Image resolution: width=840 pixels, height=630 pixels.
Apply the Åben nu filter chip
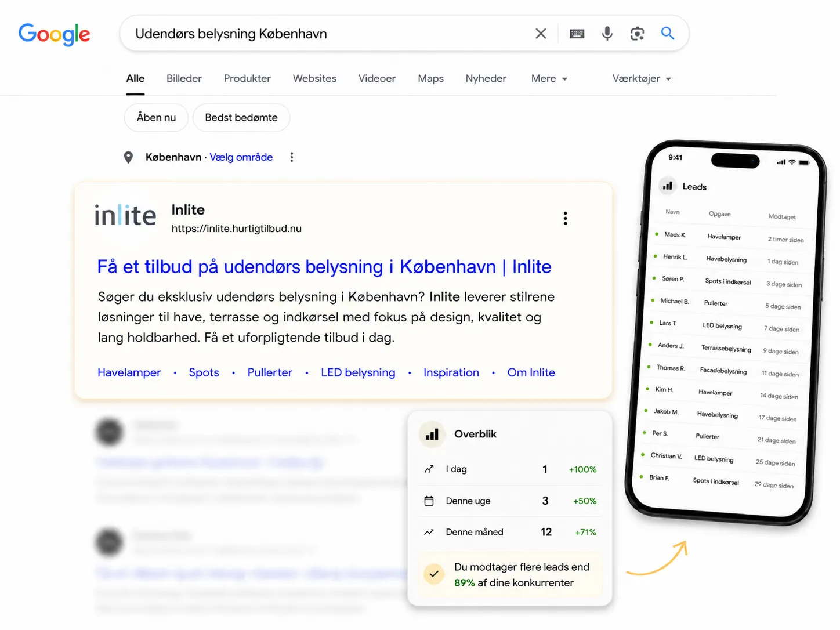156,117
